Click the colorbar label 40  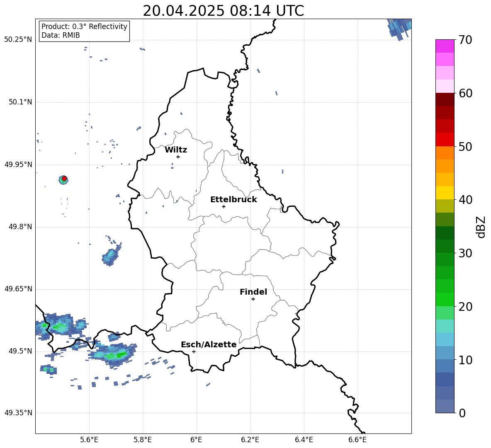coord(465,200)
